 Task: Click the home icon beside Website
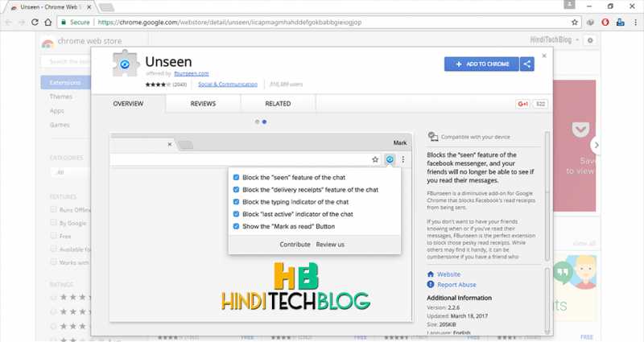pyautogui.click(x=431, y=274)
